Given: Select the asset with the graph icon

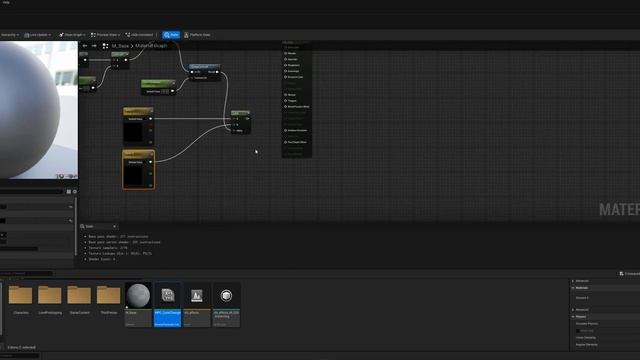Looking at the screenshot, I should pos(197,304).
